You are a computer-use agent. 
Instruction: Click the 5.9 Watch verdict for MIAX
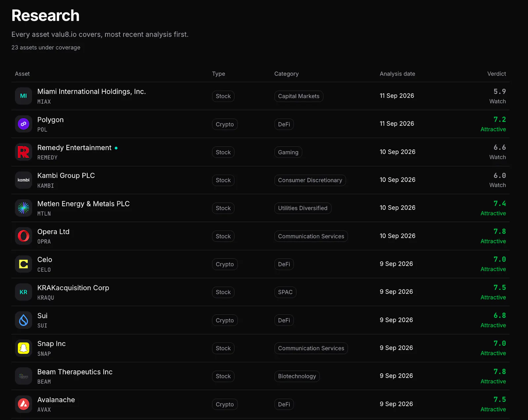[x=498, y=96]
